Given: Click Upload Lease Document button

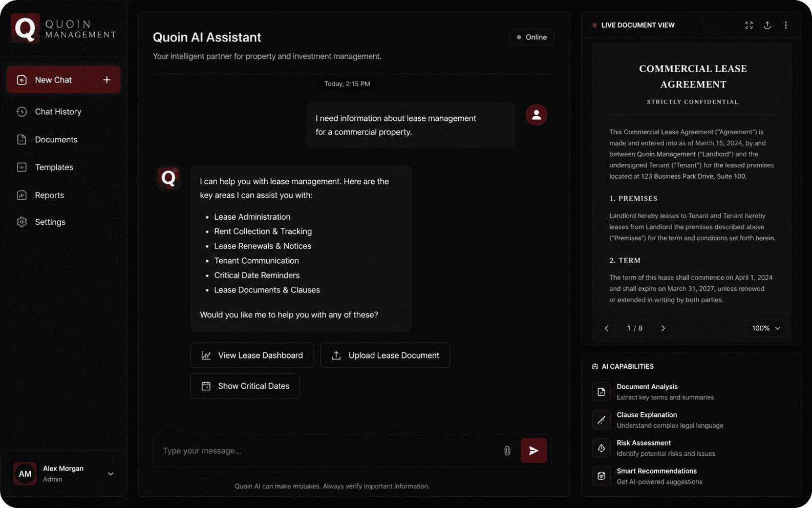Looking at the screenshot, I should (385, 355).
